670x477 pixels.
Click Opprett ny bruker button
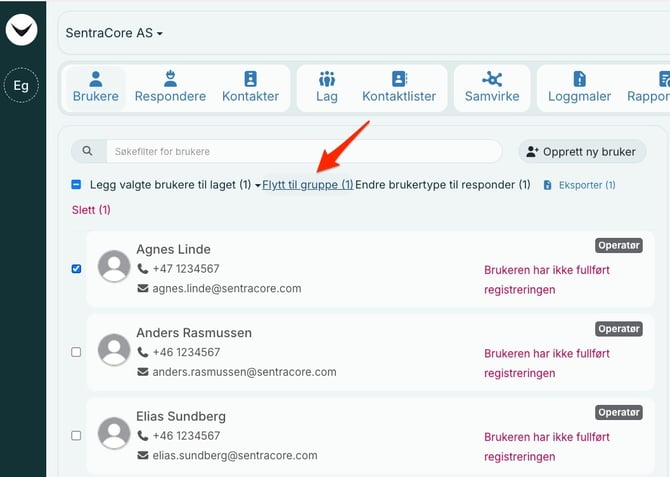point(582,152)
